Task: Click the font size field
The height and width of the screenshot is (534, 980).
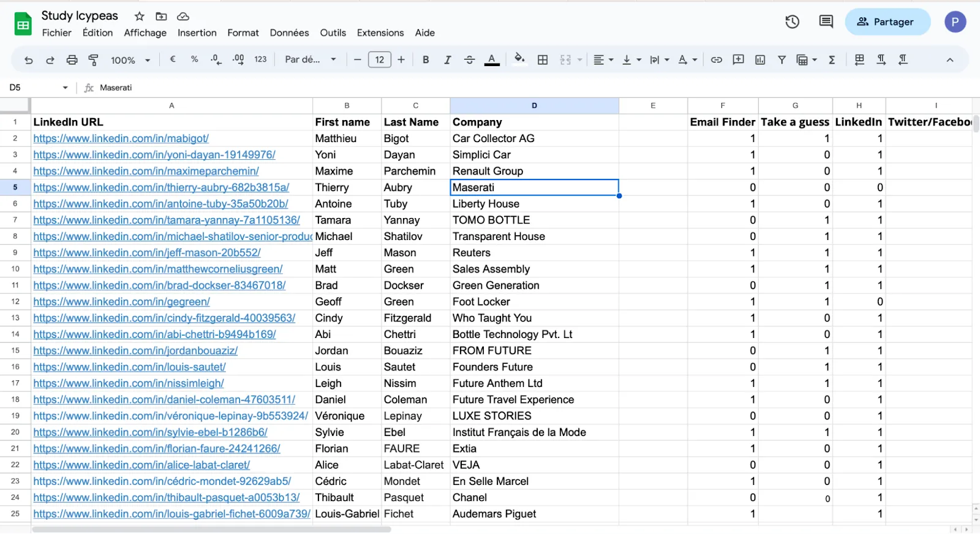Action: click(380, 59)
